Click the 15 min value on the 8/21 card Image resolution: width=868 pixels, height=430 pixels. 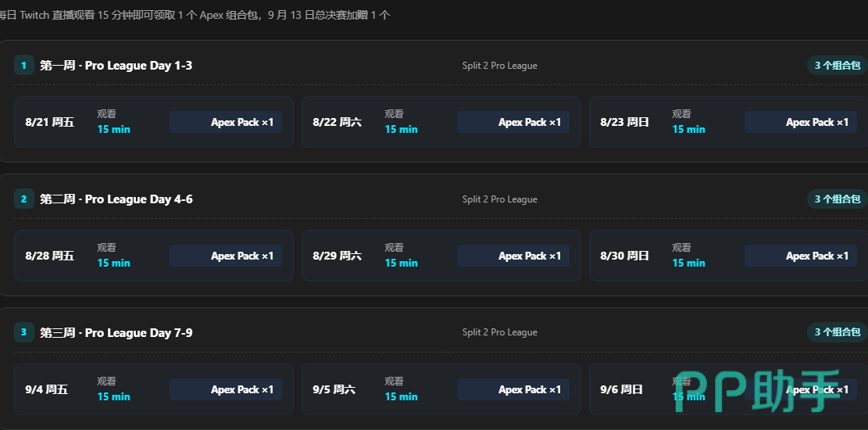click(114, 129)
